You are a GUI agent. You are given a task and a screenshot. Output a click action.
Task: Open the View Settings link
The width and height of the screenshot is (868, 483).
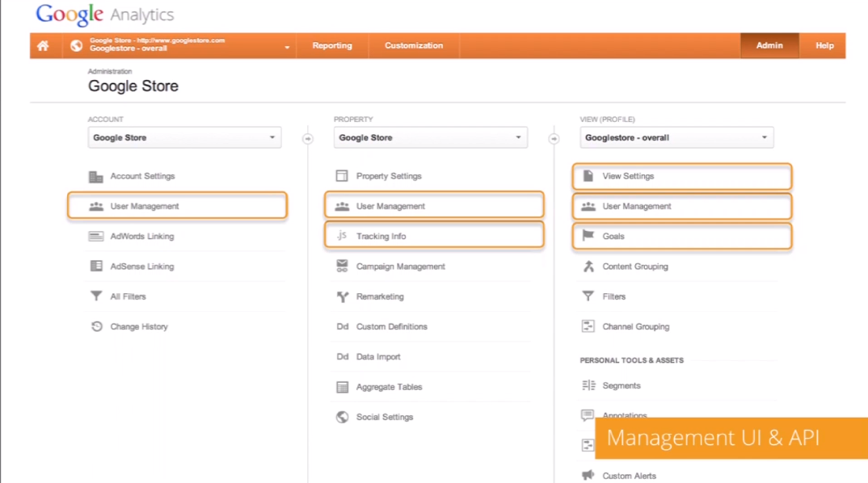628,176
